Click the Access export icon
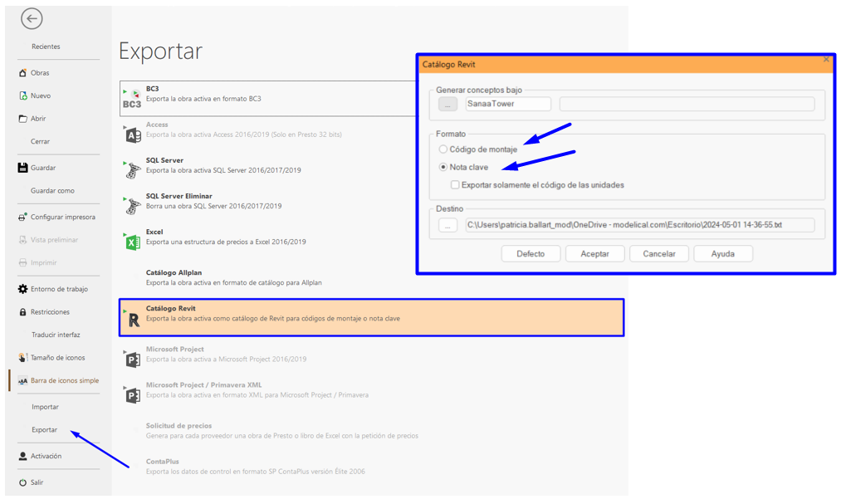Image resolution: width=841 pixels, height=504 pixels. pos(133,135)
